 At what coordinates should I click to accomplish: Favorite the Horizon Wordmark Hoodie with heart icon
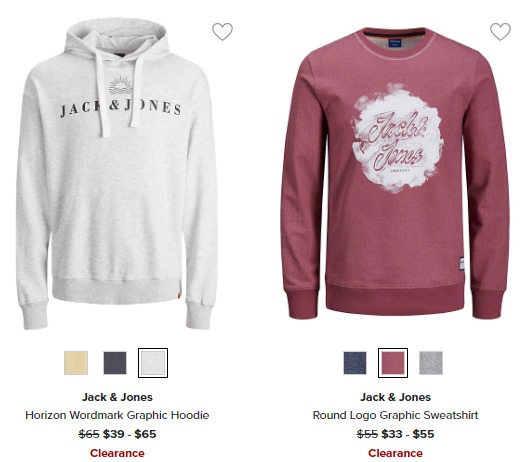coord(222,32)
